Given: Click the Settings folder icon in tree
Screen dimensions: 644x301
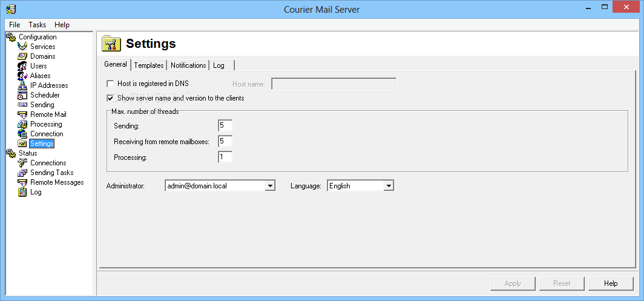Looking at the screenshot, I should pos(22,144).
